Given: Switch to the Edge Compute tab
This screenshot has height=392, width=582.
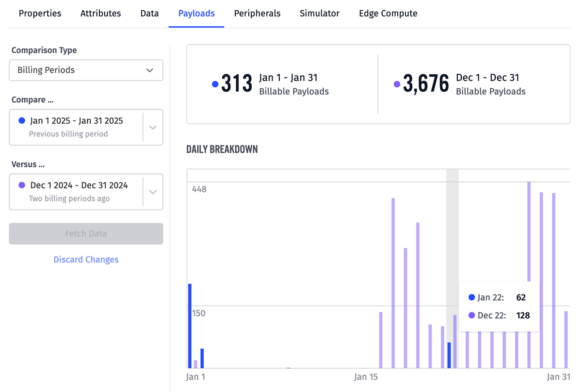Looking at the screenshot, I should 388,13.
